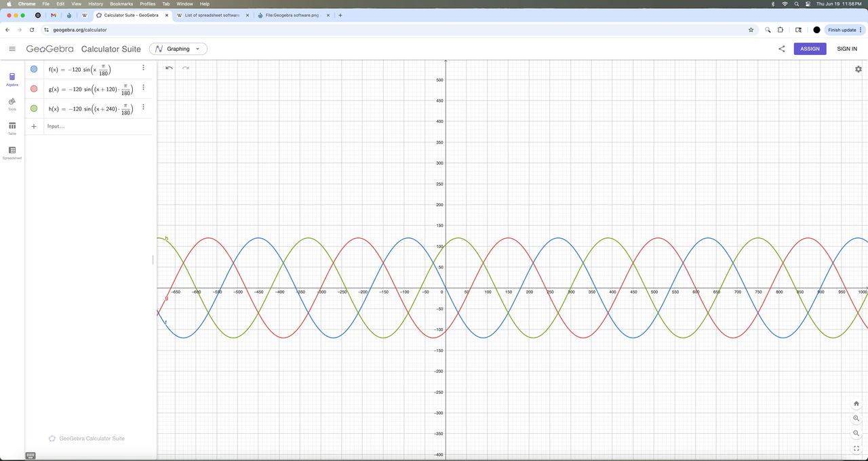Viewport: 868px width, 461px height.
Task: Open macOS Spotlight search icon
Action: [x=796, y=4]
